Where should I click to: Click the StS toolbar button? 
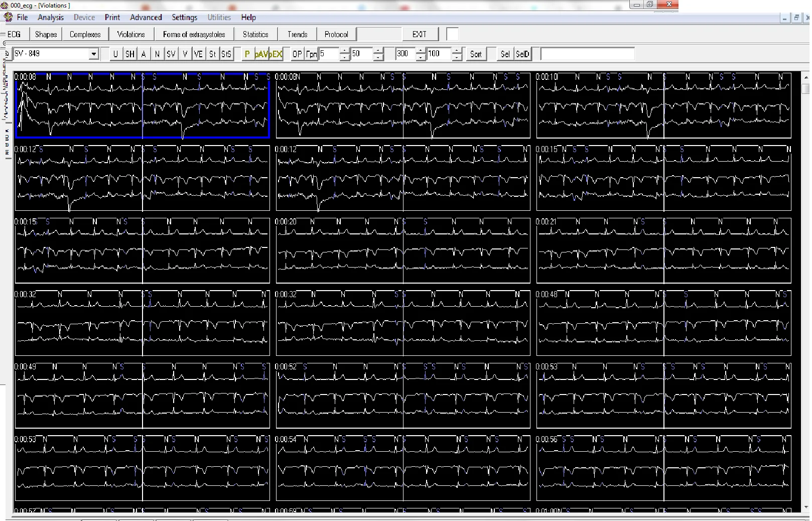(x=226, y=54)
